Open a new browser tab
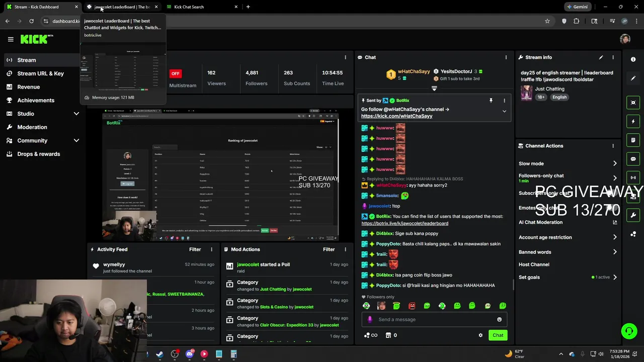This screenshot has width=644, height=362. 248,7
